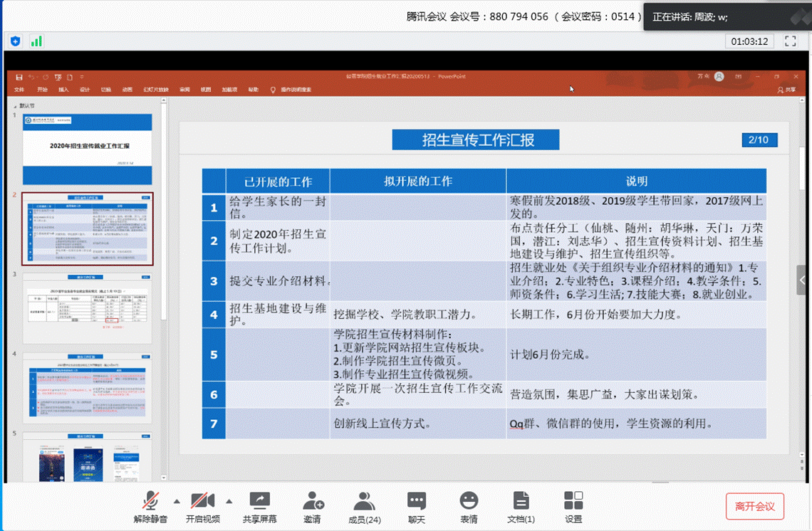Switch to the 帮助 ribbon tab
Viewport: 812px width, 531px height.
point(254,90)
